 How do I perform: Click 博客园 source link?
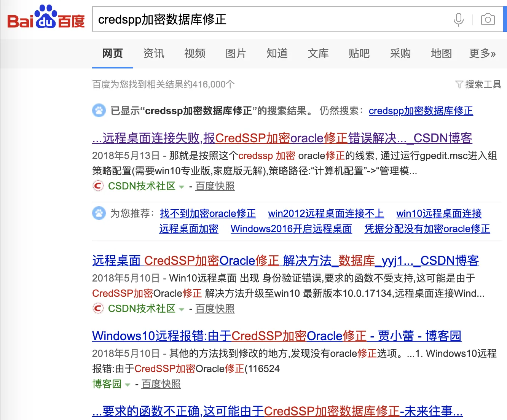tap(107, 384)
